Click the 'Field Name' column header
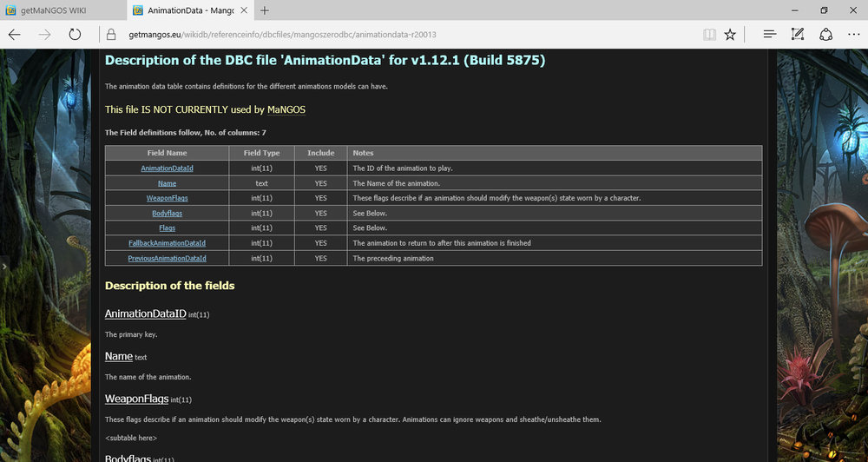The width and height of the screenshot is (868, 462). pos(167,153)
